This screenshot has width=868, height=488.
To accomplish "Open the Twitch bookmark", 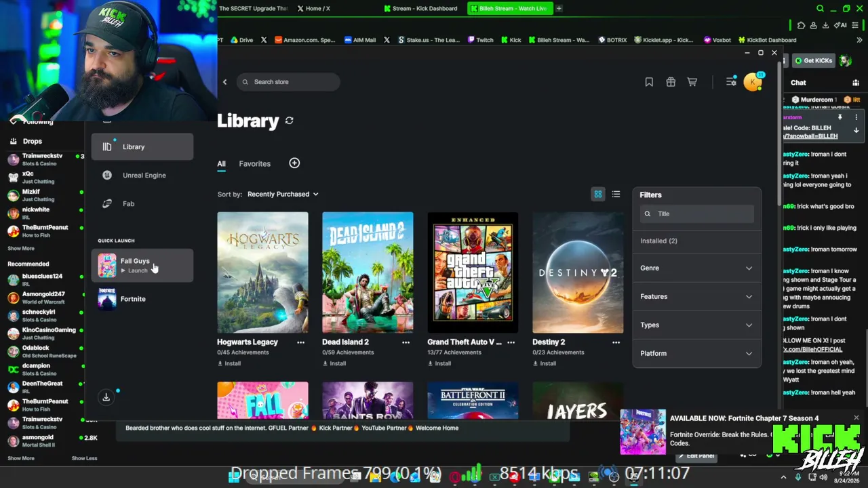I will click(480, 40).
